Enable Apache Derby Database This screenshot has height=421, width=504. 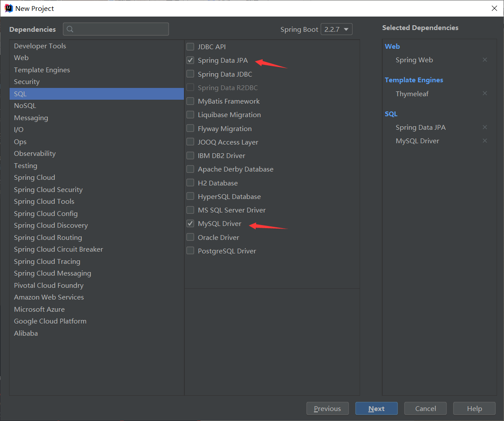tap(190, 169)
